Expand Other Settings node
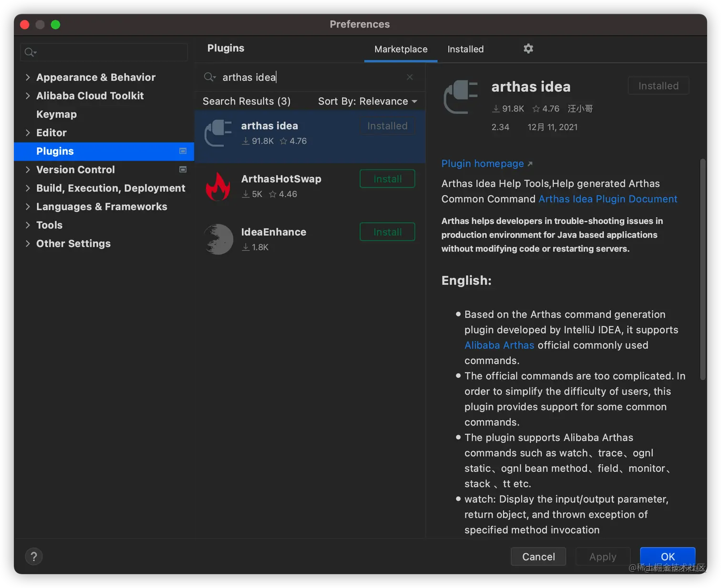Screen dimensions: 721x588 point(28,243)
